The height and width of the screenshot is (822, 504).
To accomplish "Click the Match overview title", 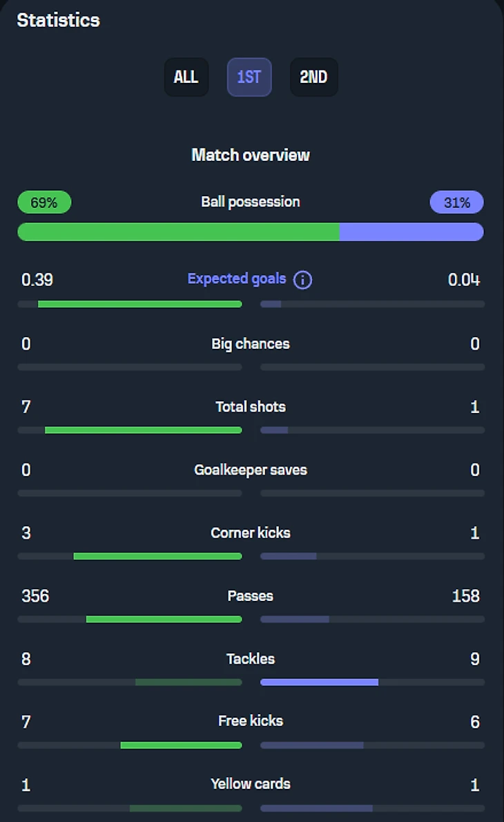I will click(251, 155).
